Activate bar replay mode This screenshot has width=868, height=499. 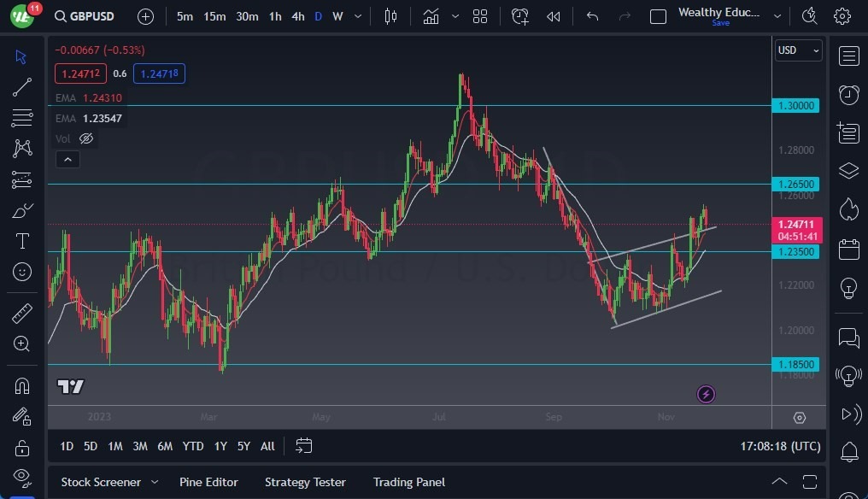point(553,15)
